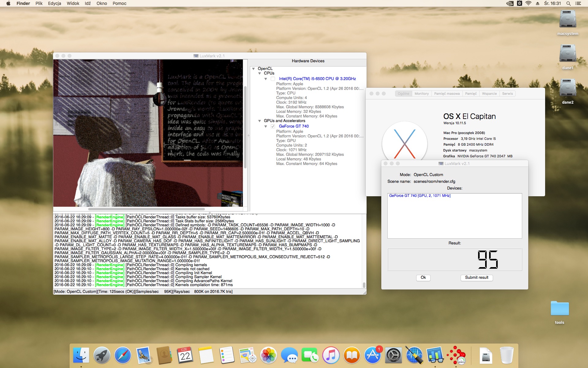Open Launchpad from the dock
Viewport: 588px width, 368px height.
102,355
